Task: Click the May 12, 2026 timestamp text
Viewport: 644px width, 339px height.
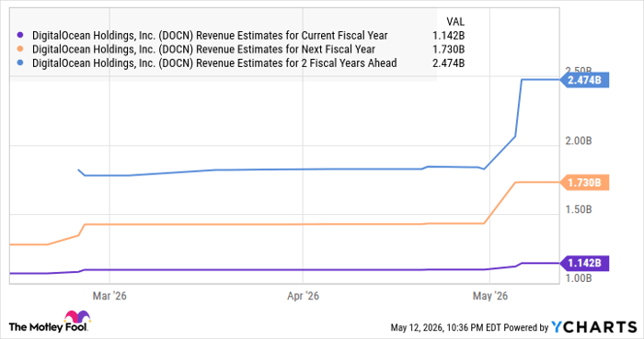Action: [x=445, y=328]
